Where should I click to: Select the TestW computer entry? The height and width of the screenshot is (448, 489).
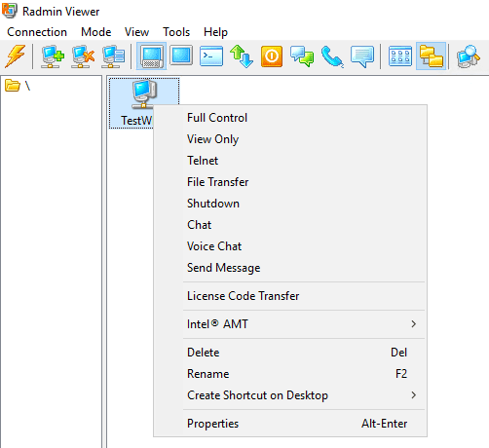click(144, 103)
